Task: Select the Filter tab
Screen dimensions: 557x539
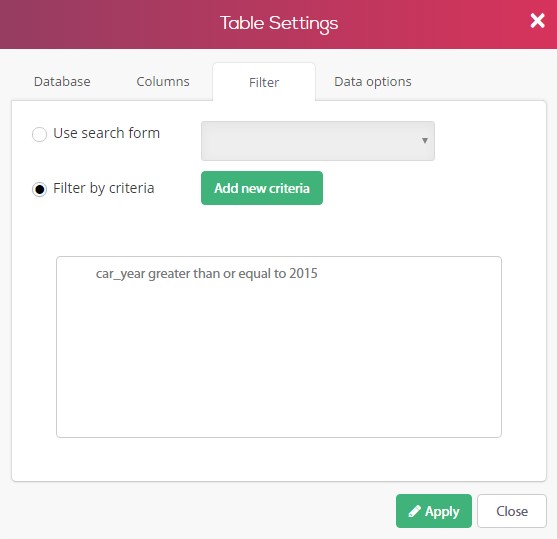Action: [264, 82]
